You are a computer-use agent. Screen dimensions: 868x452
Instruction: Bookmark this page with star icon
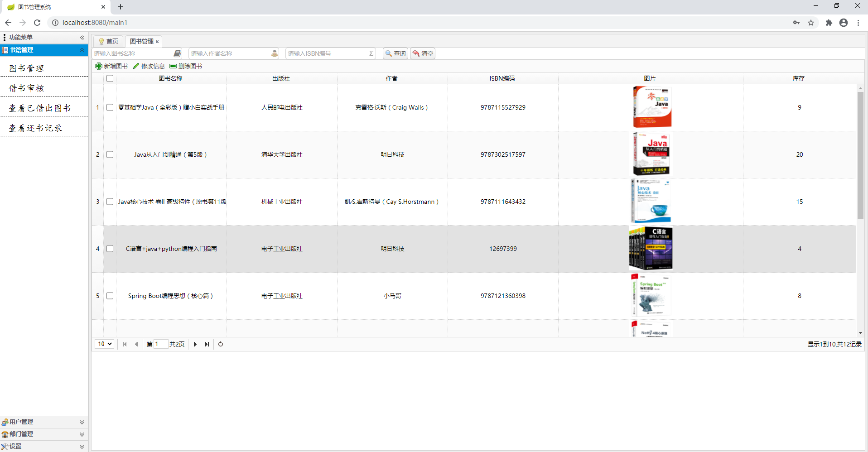click(x=811, y=23)
